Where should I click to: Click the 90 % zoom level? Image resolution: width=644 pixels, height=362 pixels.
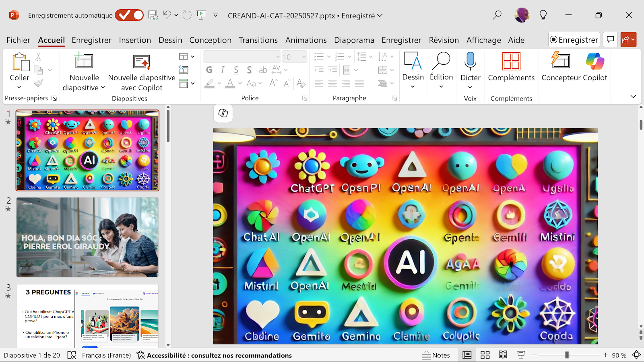click(619, 355)
